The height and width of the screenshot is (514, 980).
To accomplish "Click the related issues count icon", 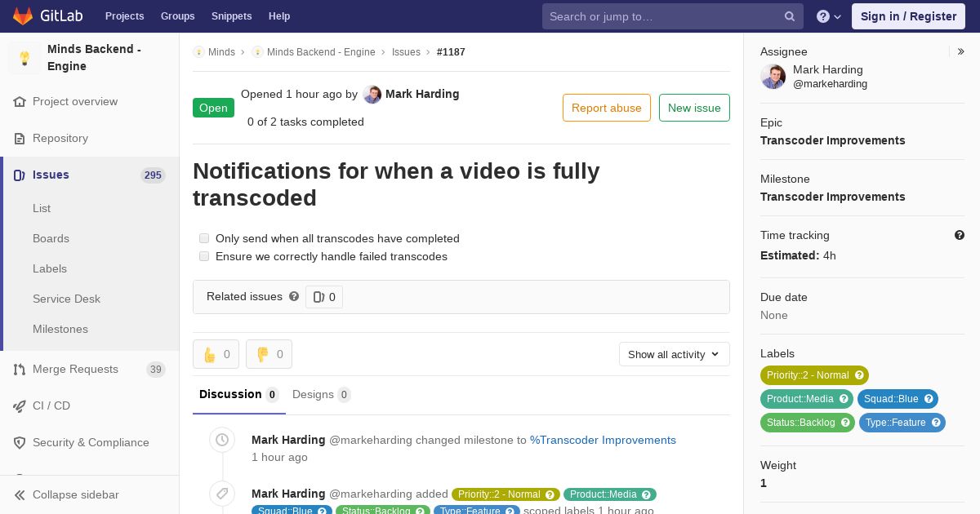I will click(x=318, y=297).
